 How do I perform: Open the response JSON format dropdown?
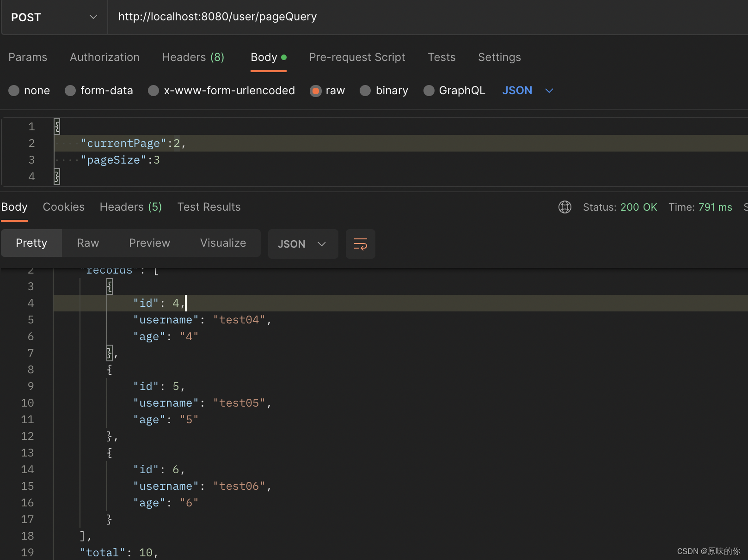pyautogui.click(x=303, y=244)
